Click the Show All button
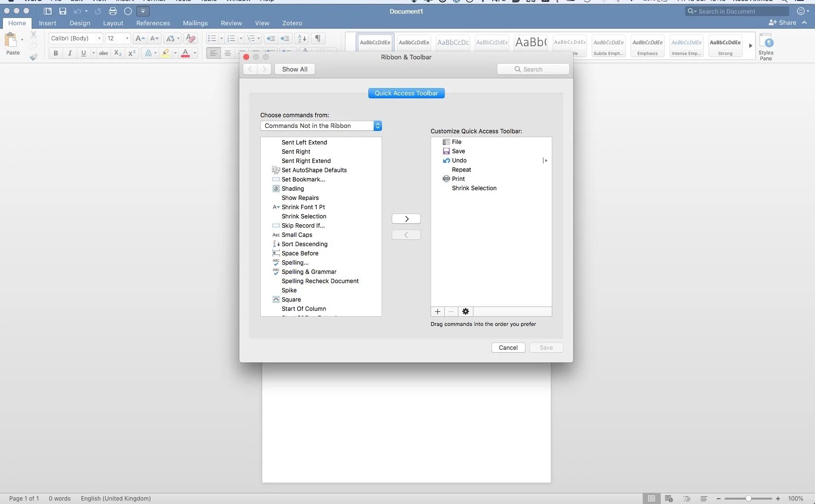The height and width of the screenshot is (504, 815). point(294,70)
